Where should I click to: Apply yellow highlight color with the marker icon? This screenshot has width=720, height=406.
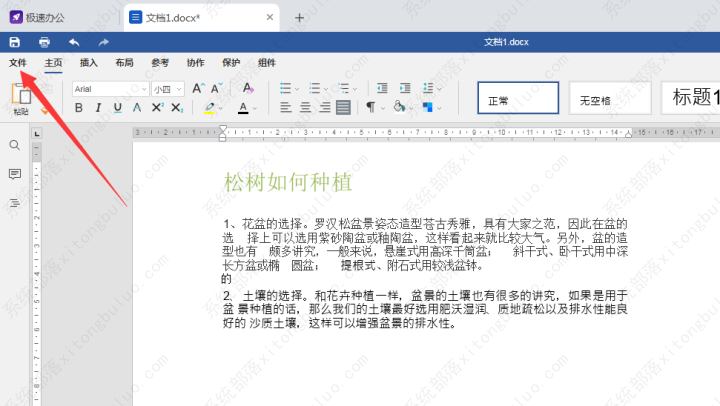209,107
